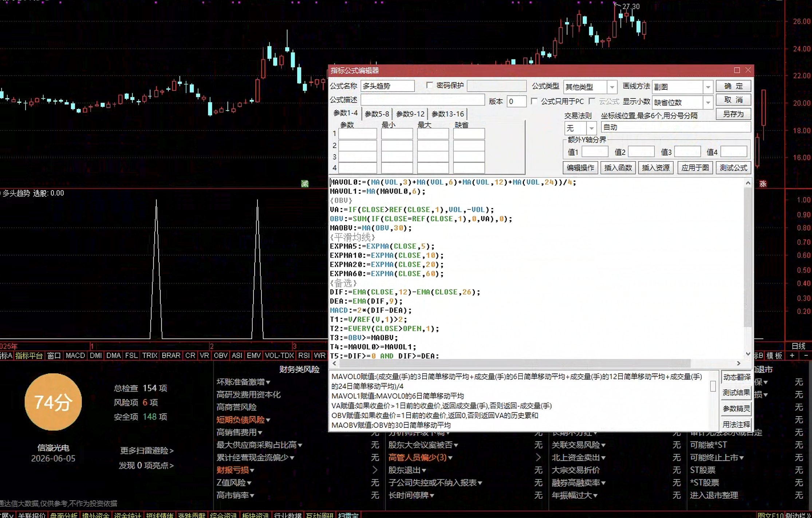This screenshot has height=518, width=812.
Task: Click the 编辑操作 button
Action: (x=580, y=168)
